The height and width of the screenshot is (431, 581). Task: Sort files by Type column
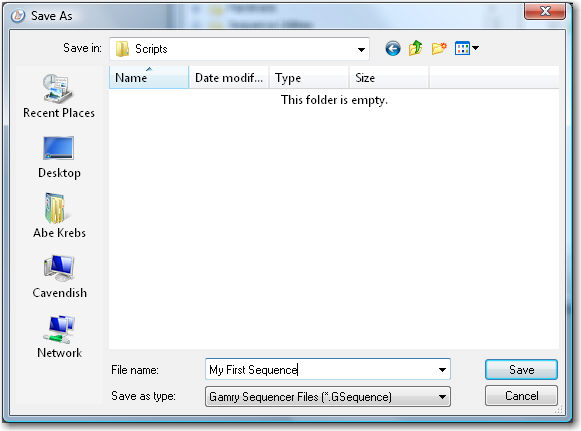coord(309,77)
